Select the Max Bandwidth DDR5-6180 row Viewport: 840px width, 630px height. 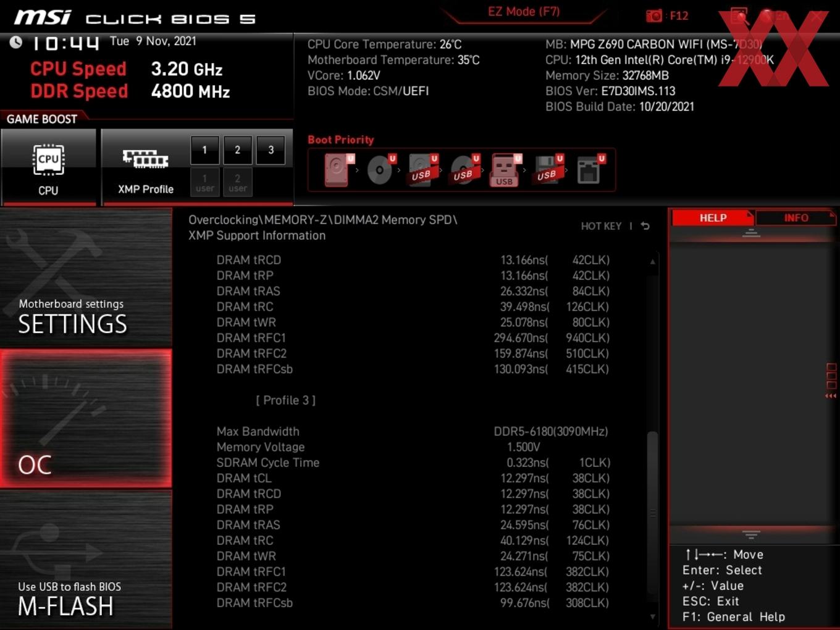(413, 431)
